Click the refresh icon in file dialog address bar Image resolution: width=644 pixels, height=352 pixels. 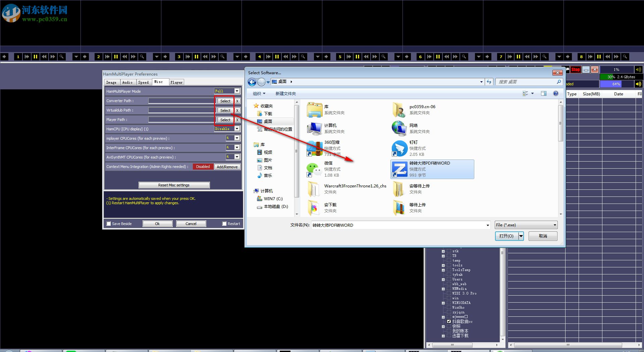(x=489, y=82)
